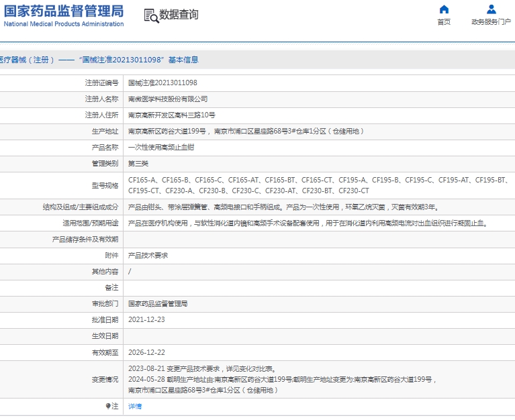
Task: Click the 结构及组成/主要组成成分 label
Action: tap(81, 207)
